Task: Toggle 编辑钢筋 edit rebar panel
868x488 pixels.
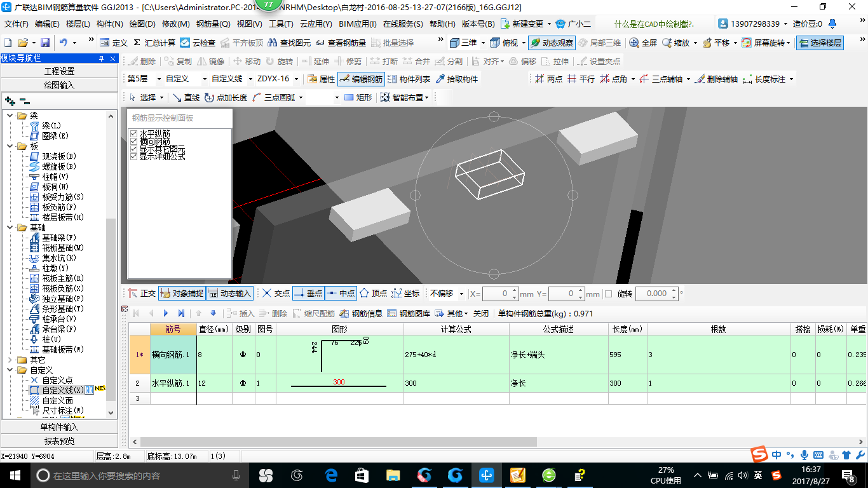Action: click(x=361, y=79)
